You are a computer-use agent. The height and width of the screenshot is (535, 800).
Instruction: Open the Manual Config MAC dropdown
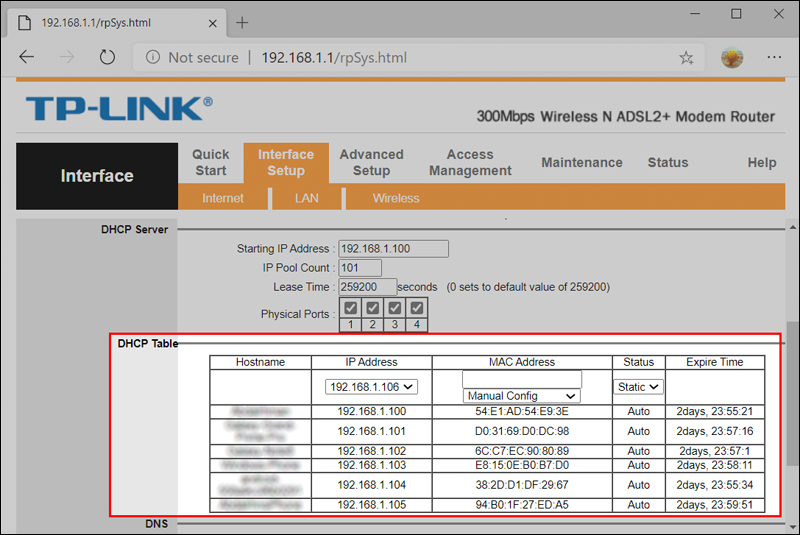pos(521,396)
